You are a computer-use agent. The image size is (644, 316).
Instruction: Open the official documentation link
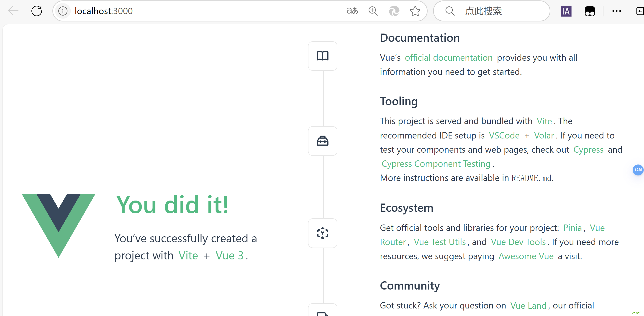point(449,57)
